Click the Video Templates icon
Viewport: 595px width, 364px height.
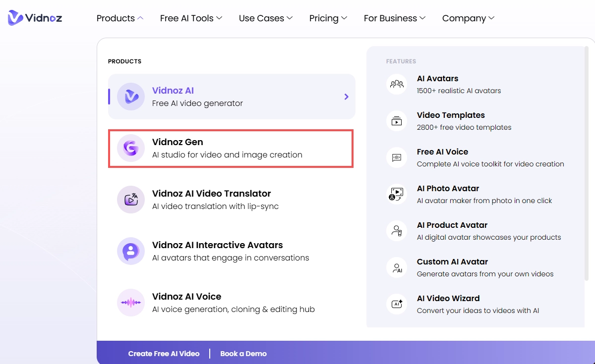397,121
